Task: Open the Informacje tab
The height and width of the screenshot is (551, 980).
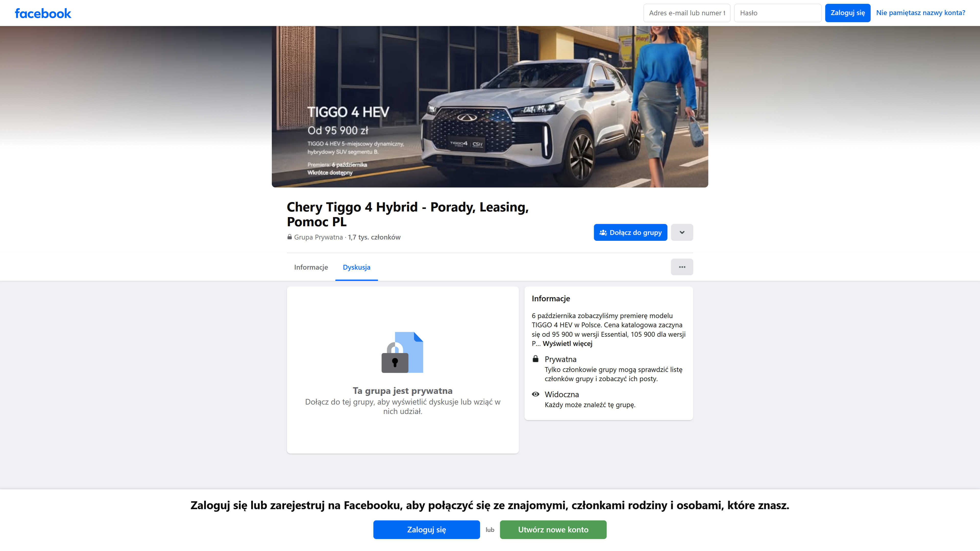Action: (311, 267)
